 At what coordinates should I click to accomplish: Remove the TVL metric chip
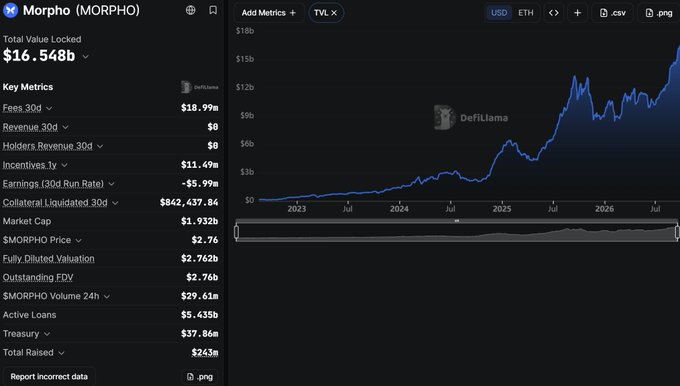(334, 13)
